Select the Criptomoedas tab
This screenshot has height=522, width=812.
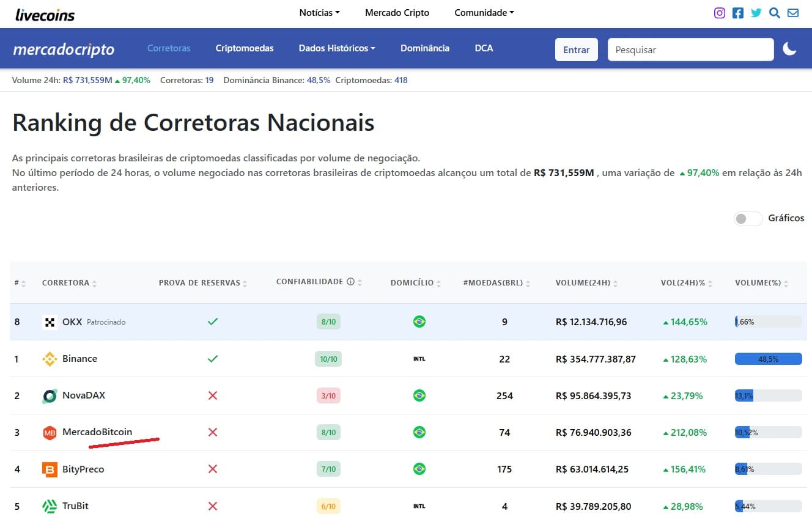[x=245, y=48]
